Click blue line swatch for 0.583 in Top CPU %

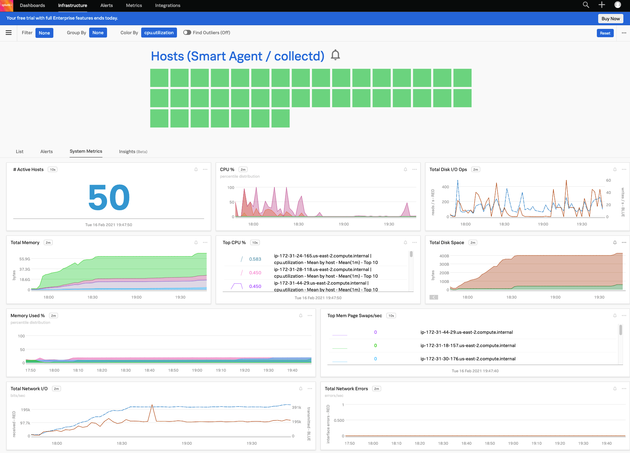241,259
